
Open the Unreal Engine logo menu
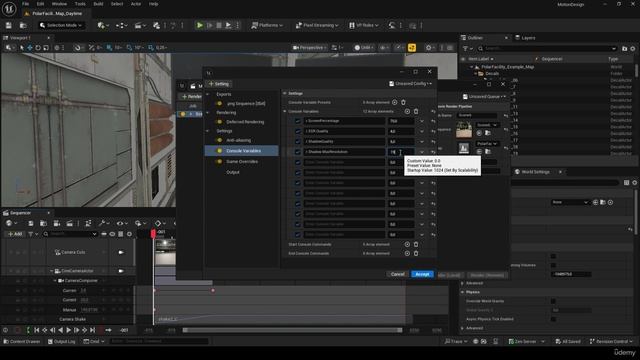[9, 8]
